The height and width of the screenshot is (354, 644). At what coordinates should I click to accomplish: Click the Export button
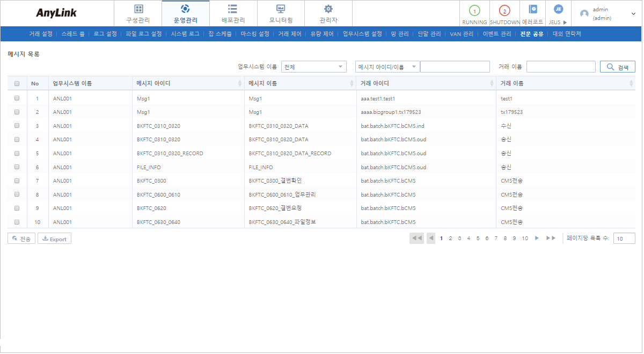[54, 239]
